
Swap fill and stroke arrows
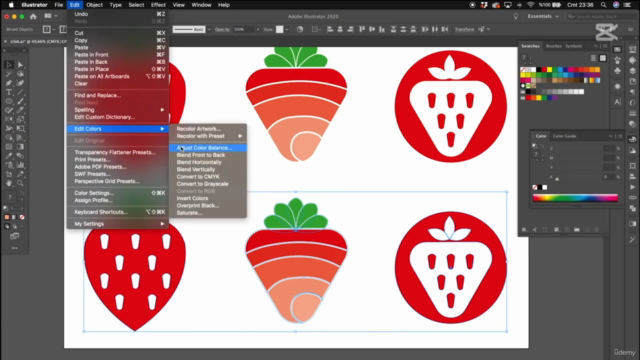[21, 193]
